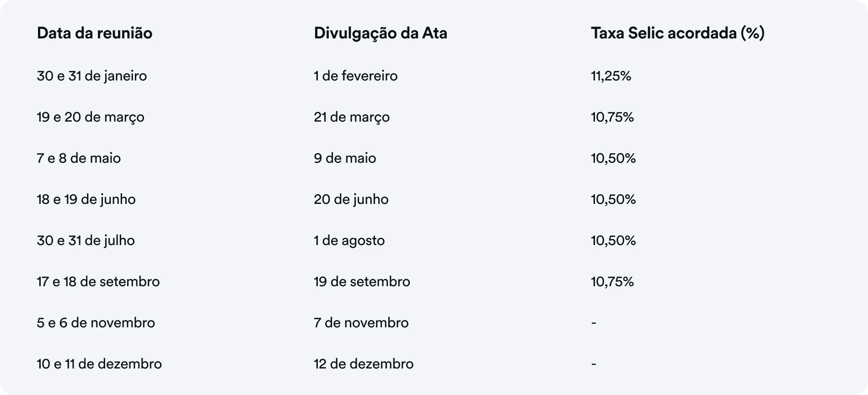Click the 'Taxa Selic acordada (%)' header
The height and width of the screenshot is (395, 868).
pyautogui.click(x=678, y=33)
